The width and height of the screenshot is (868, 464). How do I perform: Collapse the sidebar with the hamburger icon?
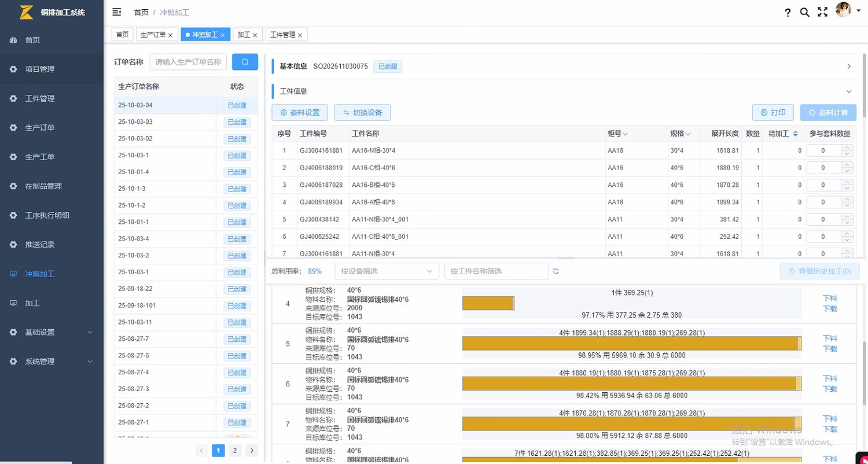116,12
